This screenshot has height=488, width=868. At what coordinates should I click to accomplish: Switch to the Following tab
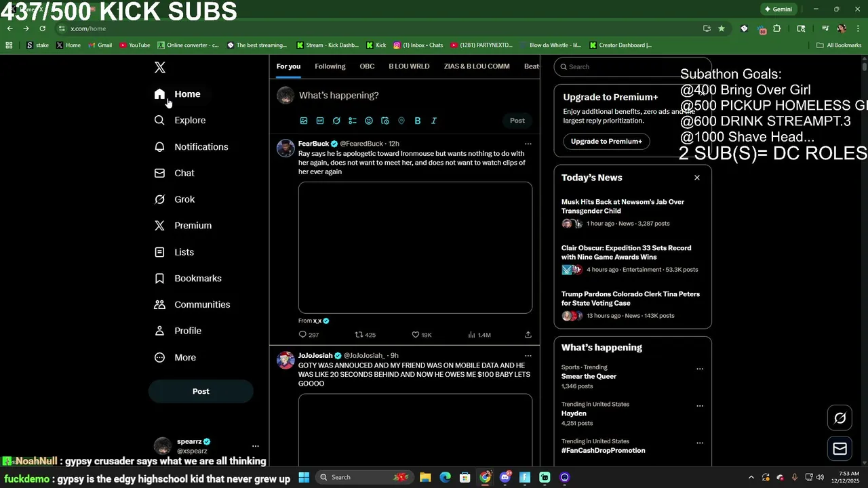pos(330,66)
